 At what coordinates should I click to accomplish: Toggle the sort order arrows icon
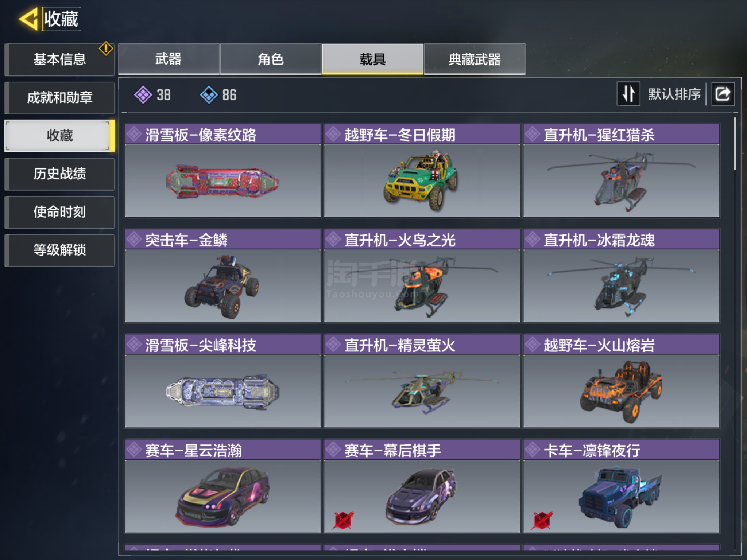628,94
